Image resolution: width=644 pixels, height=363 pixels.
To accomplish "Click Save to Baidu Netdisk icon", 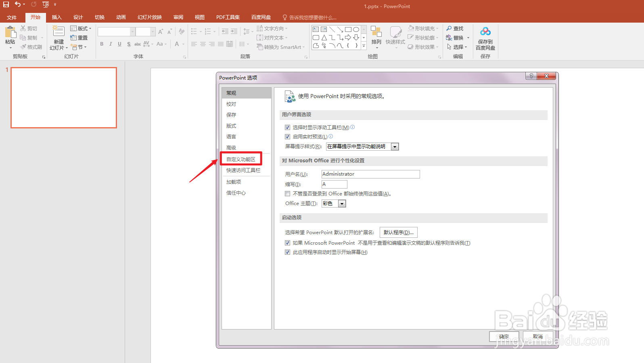I will [x=485, y=31].
